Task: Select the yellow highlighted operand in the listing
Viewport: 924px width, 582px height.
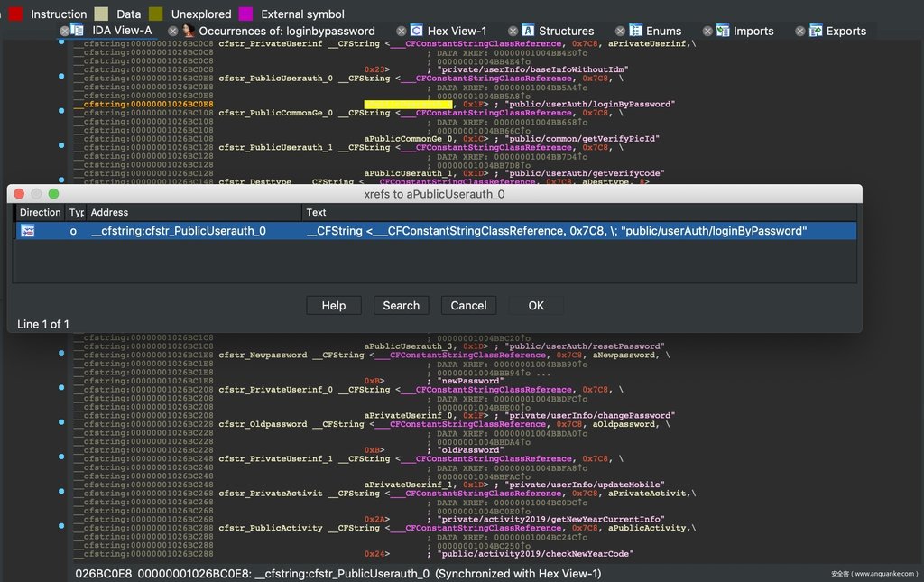Action: (408, 105)
